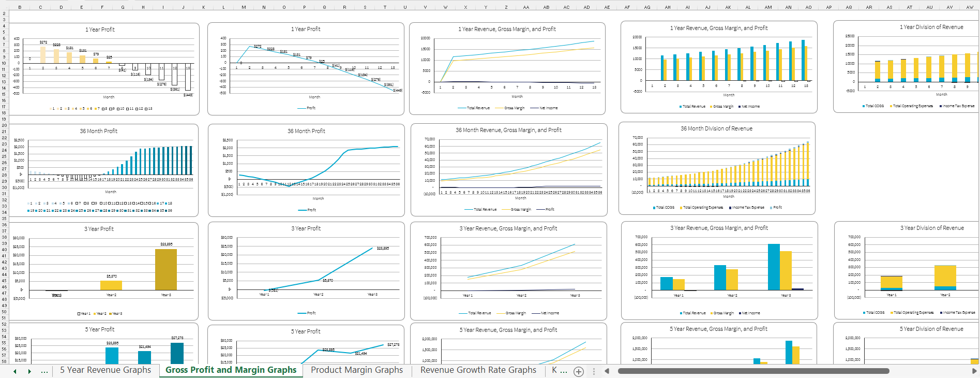Click the previous sheet navigation arrow
The width and height of the screenshot is (980, 378).
[15, 371]
